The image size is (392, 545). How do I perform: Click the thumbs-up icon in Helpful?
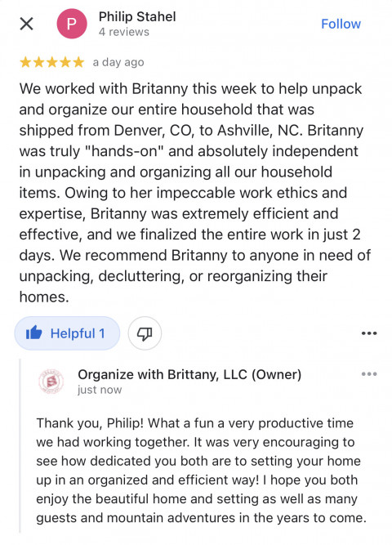tap(34, 333)
